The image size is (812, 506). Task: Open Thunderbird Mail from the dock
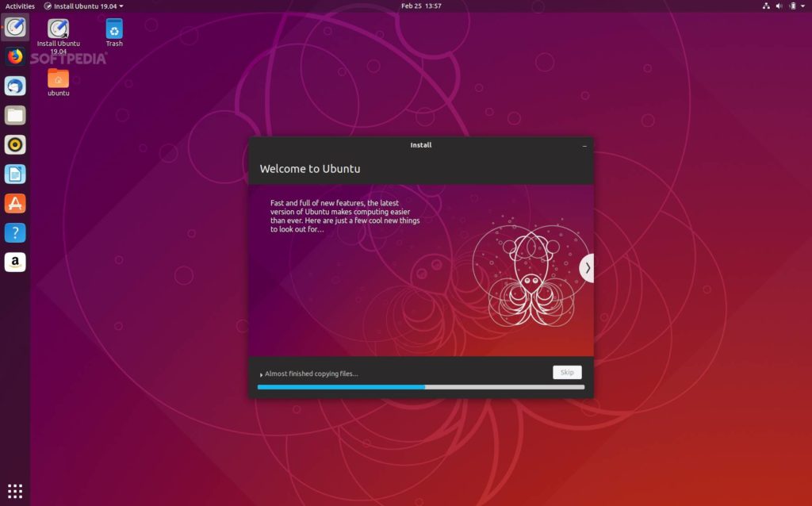pyautogui.click(x=15, y=86)
